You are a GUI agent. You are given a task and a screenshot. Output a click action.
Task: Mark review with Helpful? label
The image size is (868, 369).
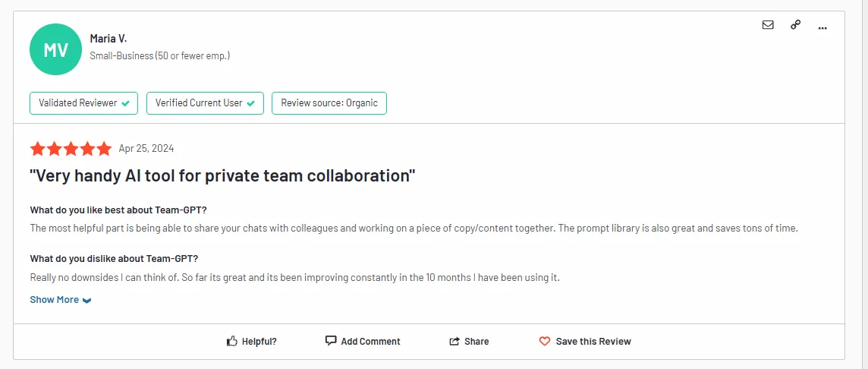259,342
